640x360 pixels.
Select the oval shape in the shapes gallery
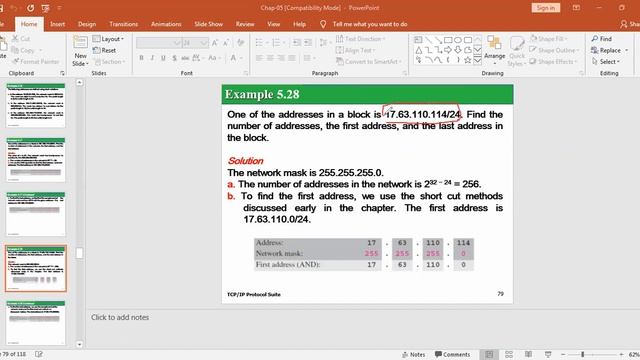458,40
